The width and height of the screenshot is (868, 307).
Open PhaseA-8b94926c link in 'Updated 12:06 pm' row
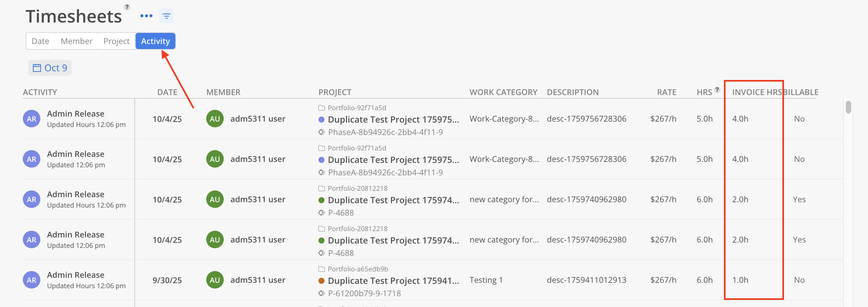385,172
